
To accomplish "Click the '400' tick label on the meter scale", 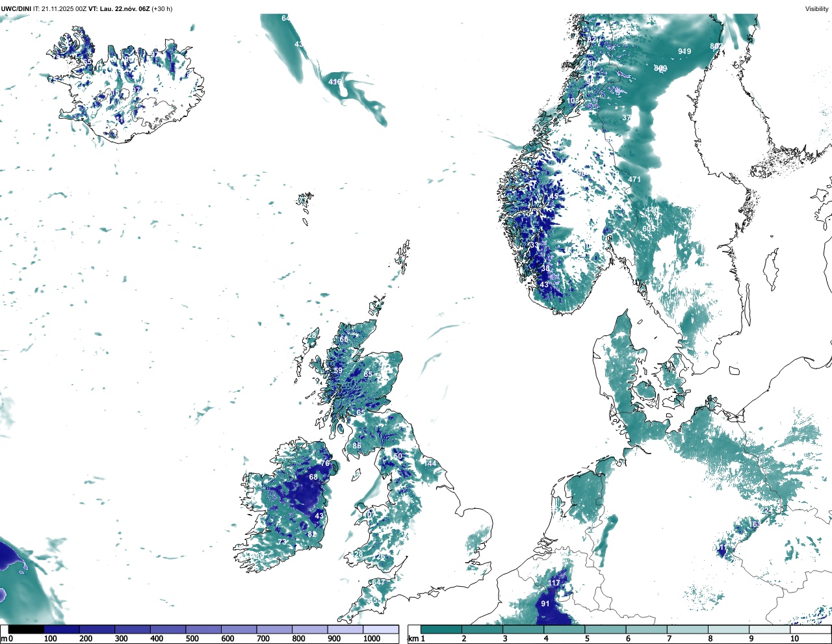I will (157, 639).
